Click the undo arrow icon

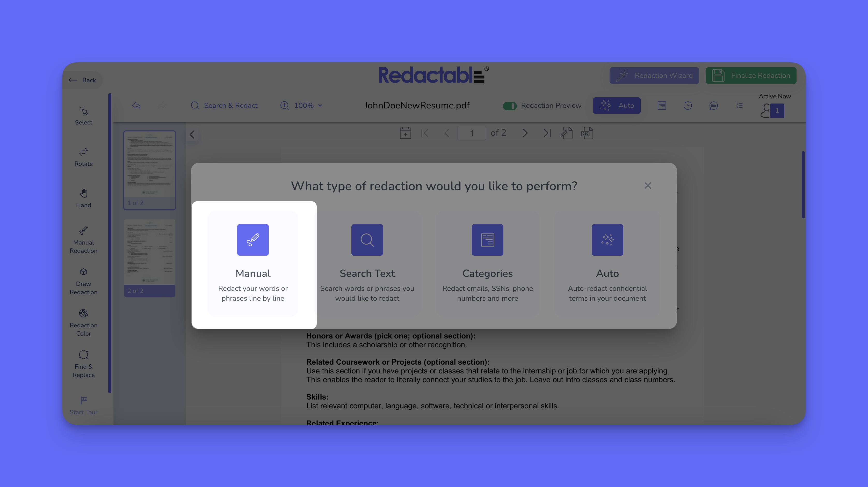point(136,105)
